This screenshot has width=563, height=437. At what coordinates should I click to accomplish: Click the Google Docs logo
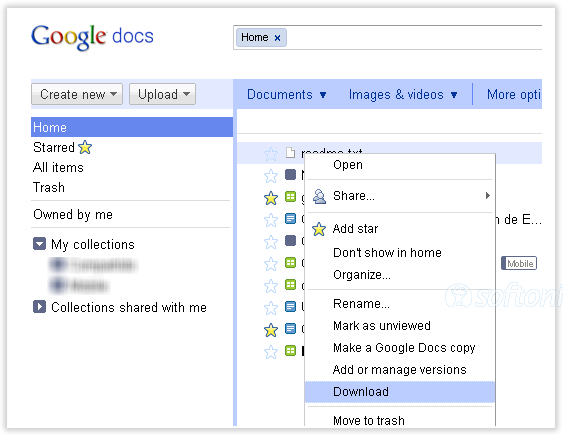click(92, 37)
